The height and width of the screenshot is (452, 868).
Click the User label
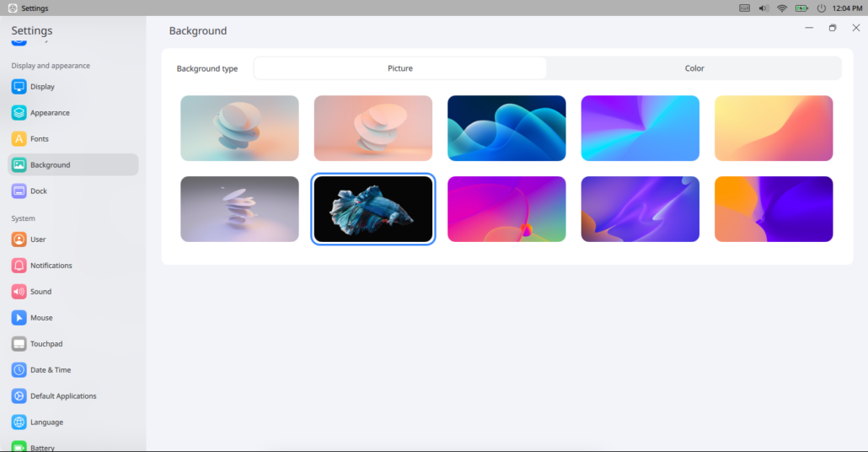(x=38, y=239)
